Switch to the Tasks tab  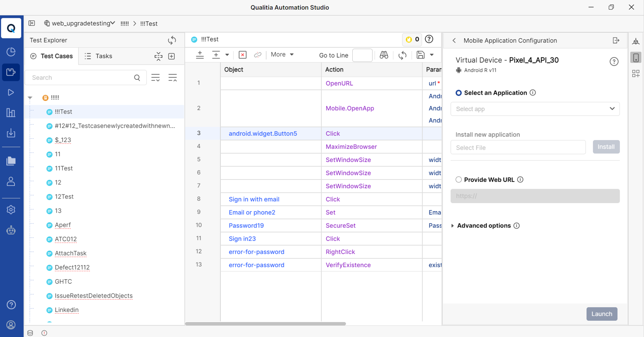98,56
